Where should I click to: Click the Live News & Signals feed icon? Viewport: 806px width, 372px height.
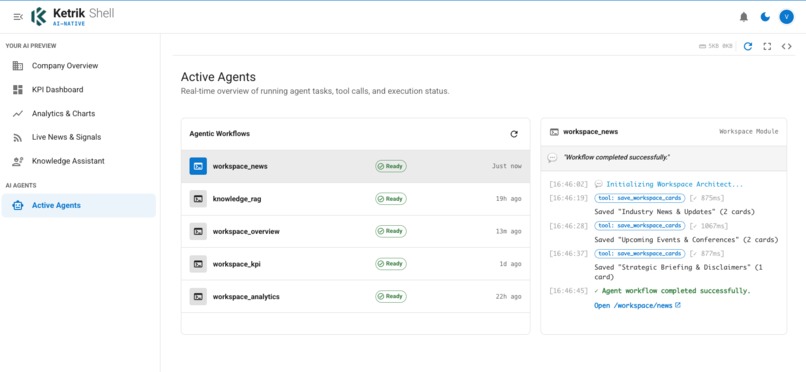coord(18,137)
